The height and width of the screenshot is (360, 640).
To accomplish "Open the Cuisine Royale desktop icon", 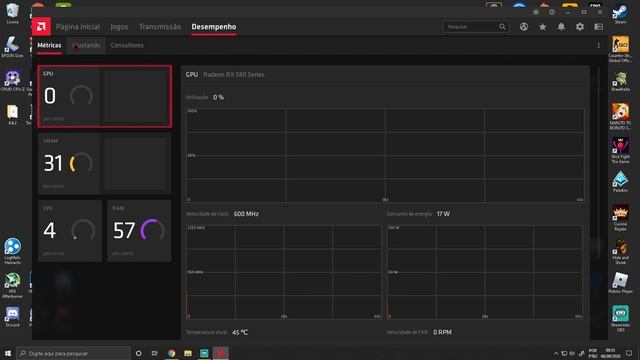I will (x=620, y=218).
